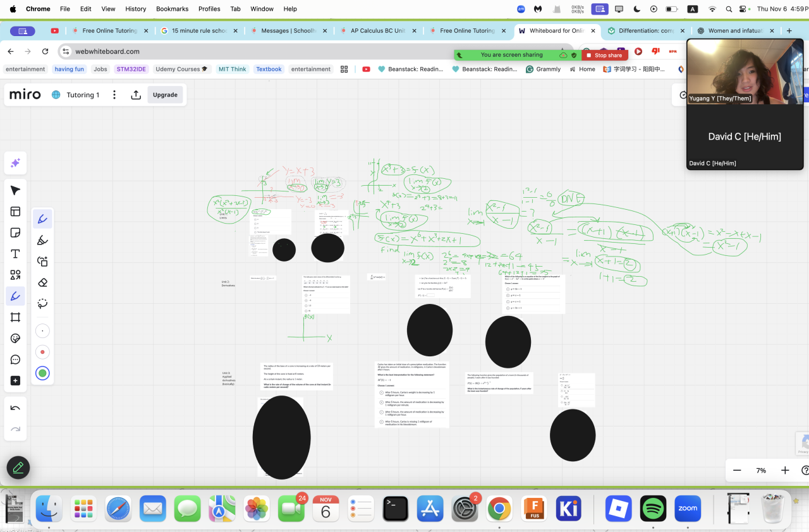The image size is (809, 532).
Task: Open a new browser tab
Action: tap(789, 30)
